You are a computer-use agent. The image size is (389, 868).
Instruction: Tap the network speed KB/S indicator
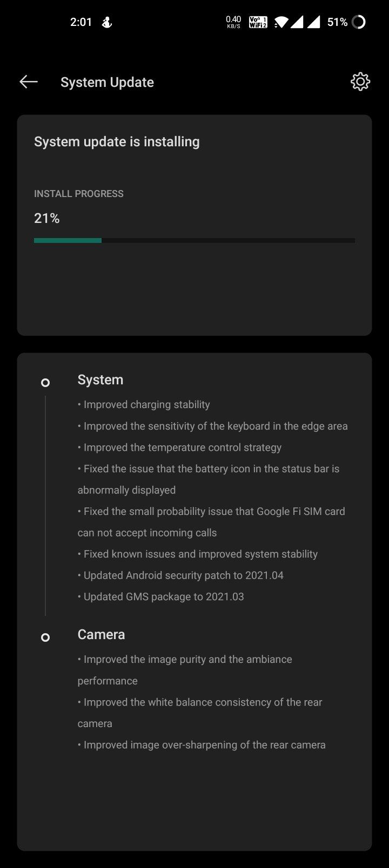pyautogui.click(x=233, y=22)
